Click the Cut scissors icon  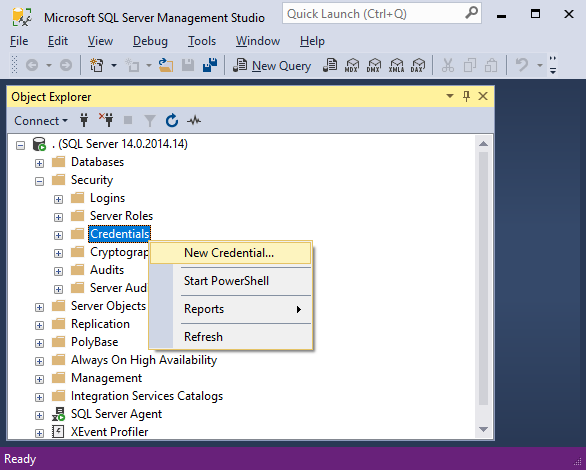[447, 65]
